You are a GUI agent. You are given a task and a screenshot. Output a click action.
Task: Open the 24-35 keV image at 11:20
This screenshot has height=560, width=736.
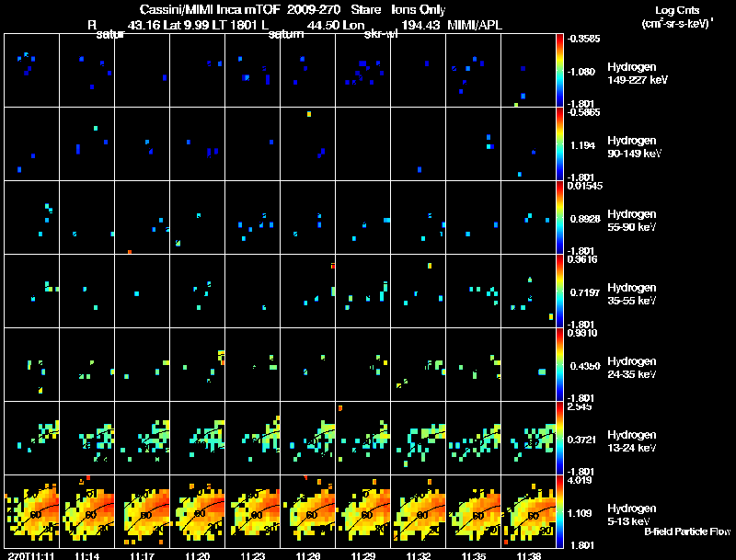pos(197,365)
